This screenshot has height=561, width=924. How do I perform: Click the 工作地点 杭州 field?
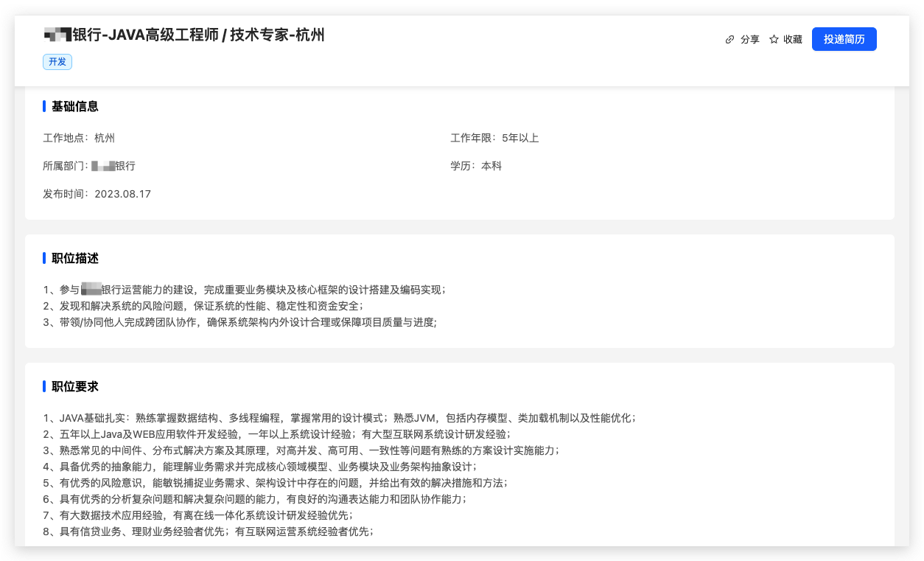point(79,138)
